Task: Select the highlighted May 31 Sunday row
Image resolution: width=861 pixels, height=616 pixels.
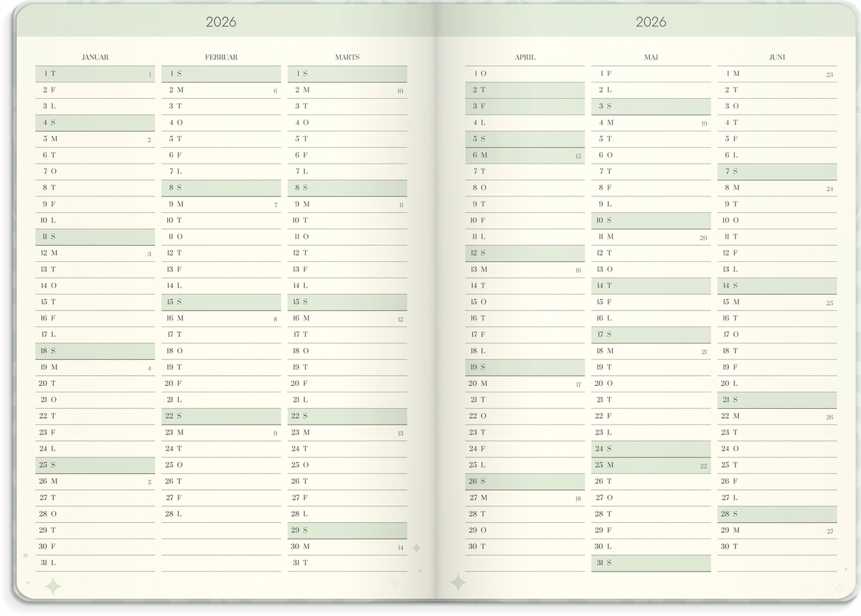Action: click(651, 563)
